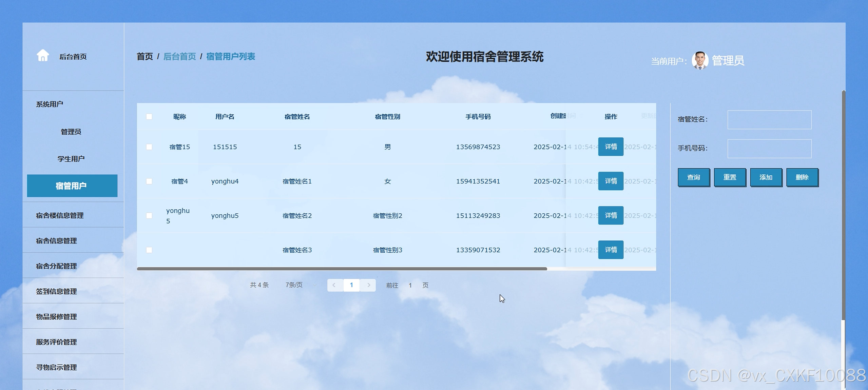Tick the checkbox for 宿管15 row
The height and width of the screenshot is (390, 868).
pos(149,147)
